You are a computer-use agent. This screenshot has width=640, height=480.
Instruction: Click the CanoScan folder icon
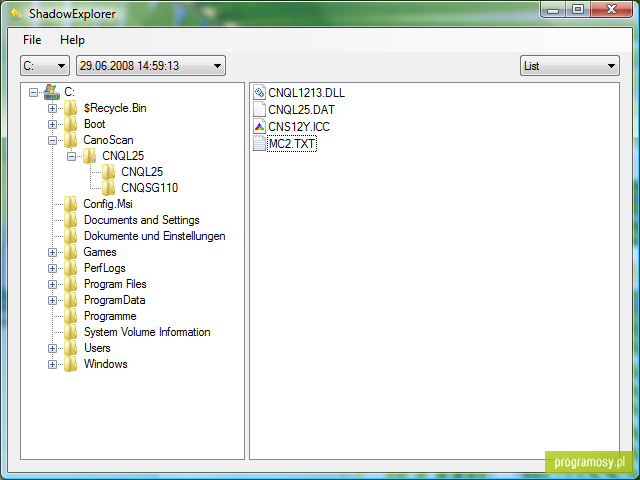[x=71, y=140]
